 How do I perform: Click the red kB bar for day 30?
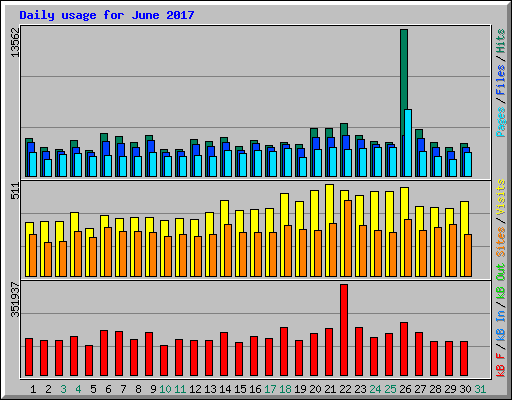click(x=464, y=359)
